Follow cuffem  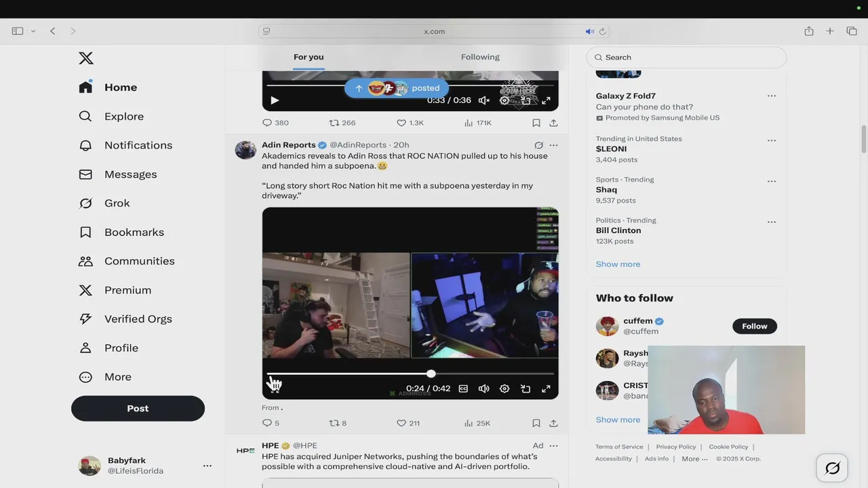click(754, 326)
